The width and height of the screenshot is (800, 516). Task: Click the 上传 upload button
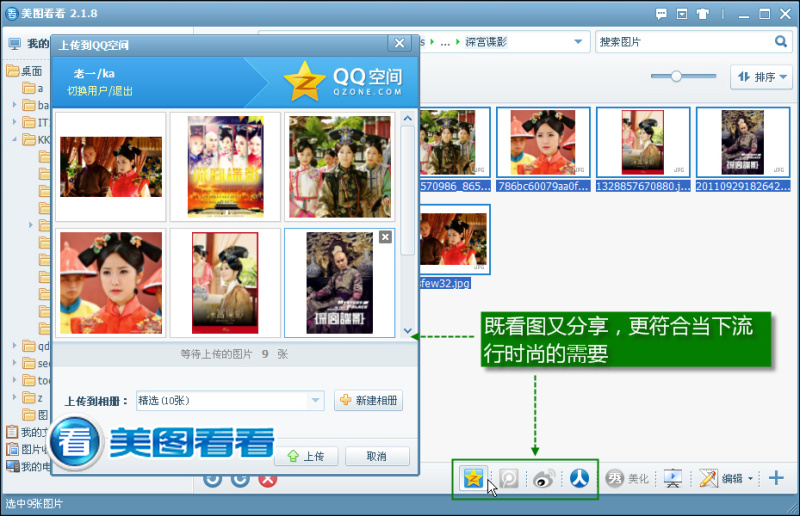(x=306, y=456)
